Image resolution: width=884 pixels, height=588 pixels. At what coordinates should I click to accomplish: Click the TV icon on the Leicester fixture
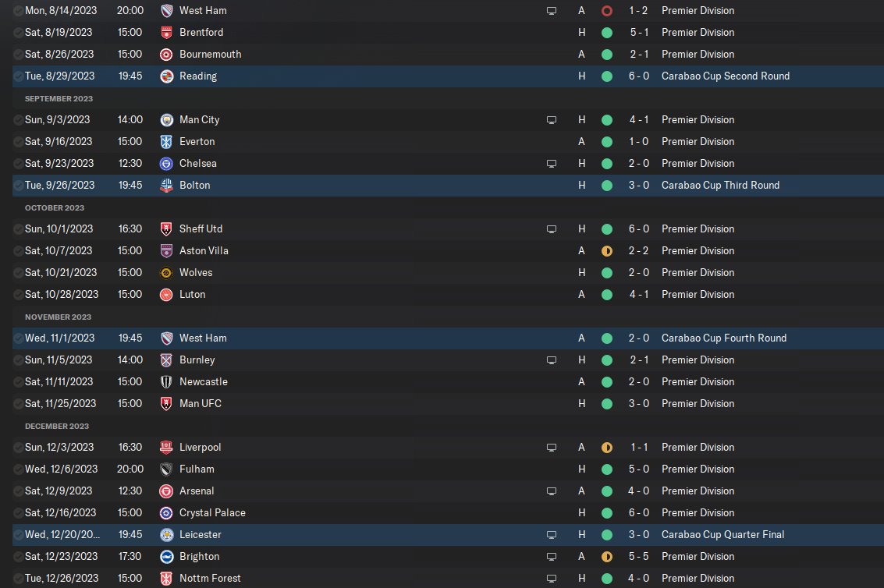[552, 534]
